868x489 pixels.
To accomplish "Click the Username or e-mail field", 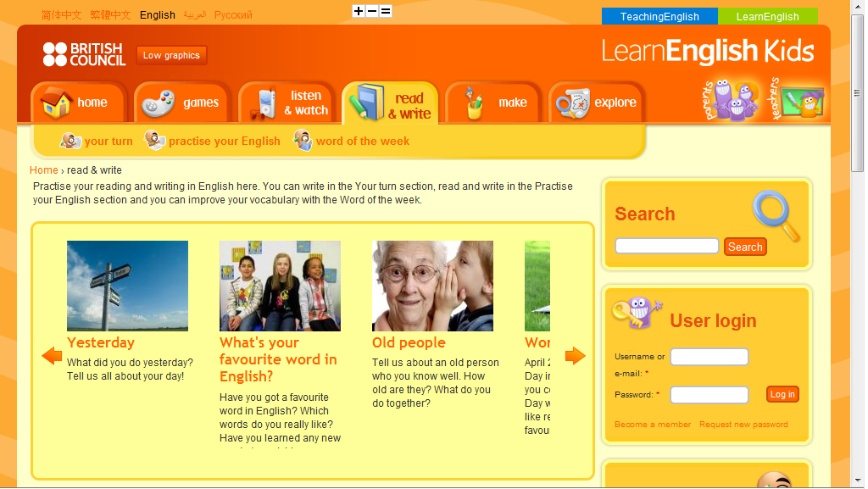I will (x=709, y=357).
